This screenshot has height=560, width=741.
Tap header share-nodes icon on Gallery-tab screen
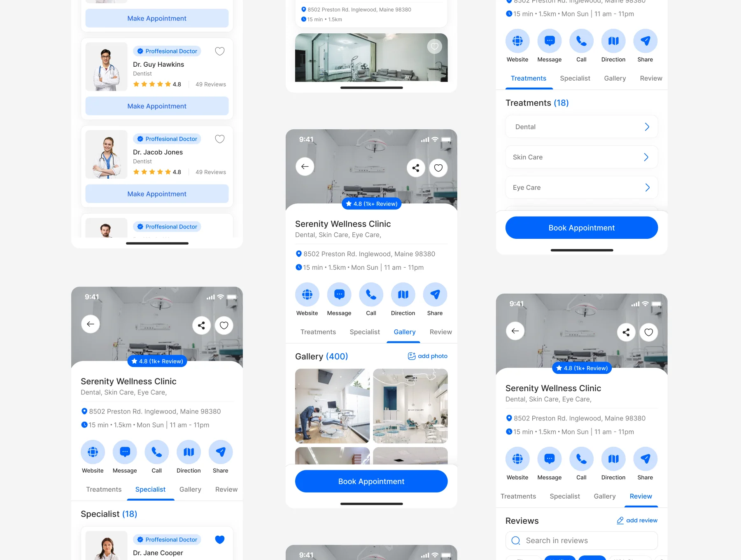point(416,168)
